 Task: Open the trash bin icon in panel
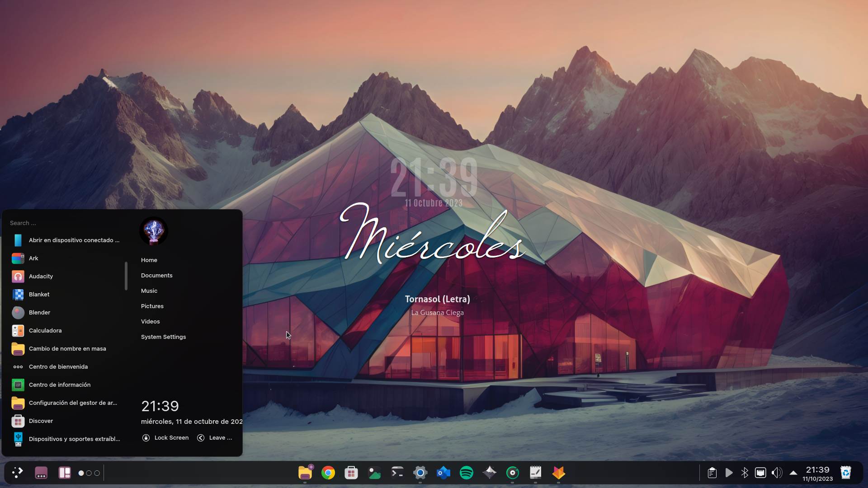coord(846,473)
